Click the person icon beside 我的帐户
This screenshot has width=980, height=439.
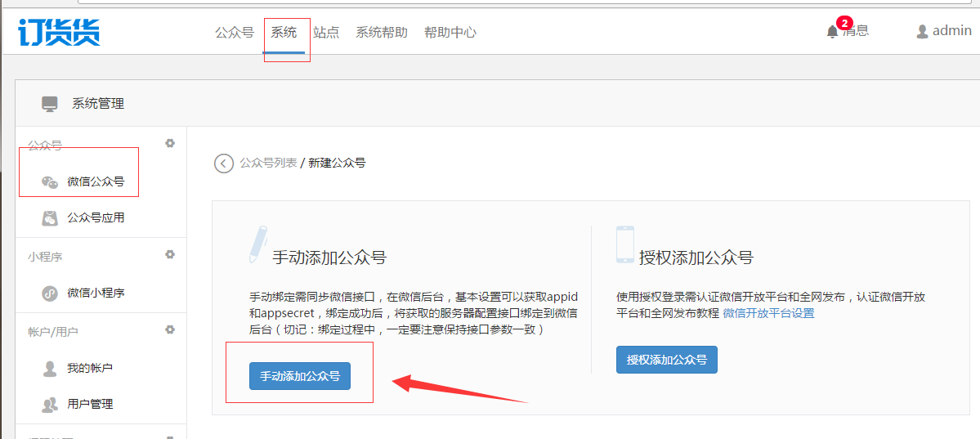pos(50,369)
